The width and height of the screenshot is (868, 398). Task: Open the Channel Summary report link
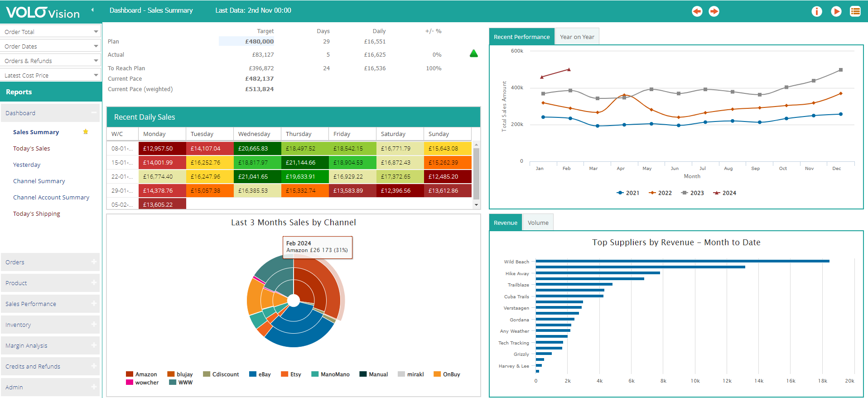pyautogui.click(x=39, y=181)
